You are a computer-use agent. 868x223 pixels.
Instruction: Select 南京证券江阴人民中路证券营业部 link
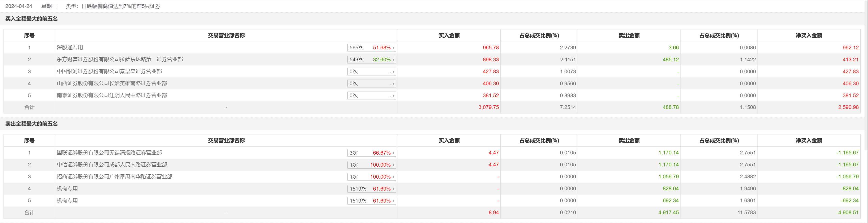pyautogui.click(x=112, y=96)
